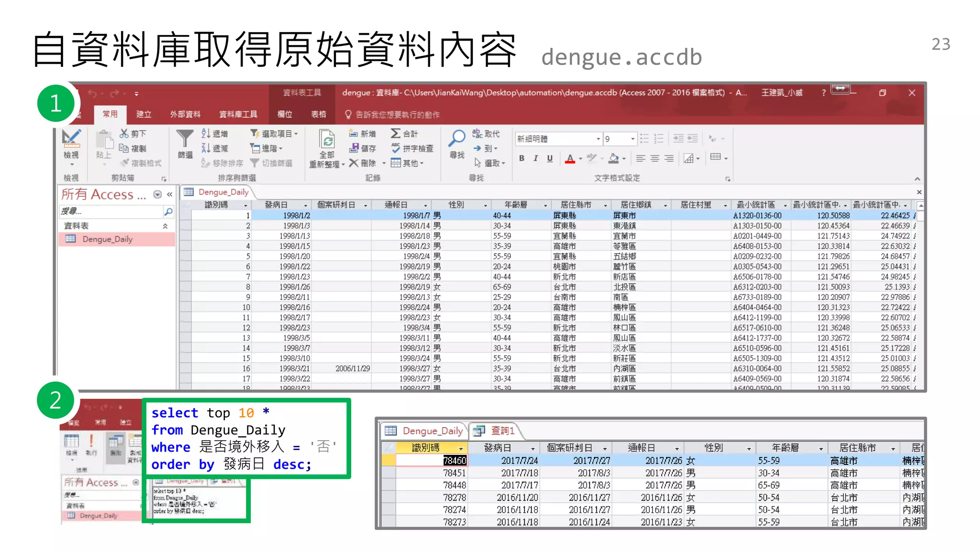The height and width of the screenshot is (551, 980).
Task: Toggle italic formatting
Action: click(x=536, y=158)
